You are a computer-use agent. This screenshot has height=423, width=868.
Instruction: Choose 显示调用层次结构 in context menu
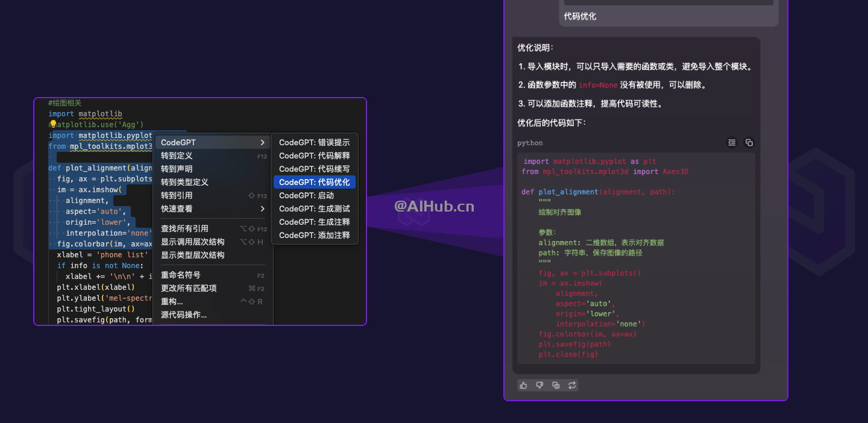[213, 242]
